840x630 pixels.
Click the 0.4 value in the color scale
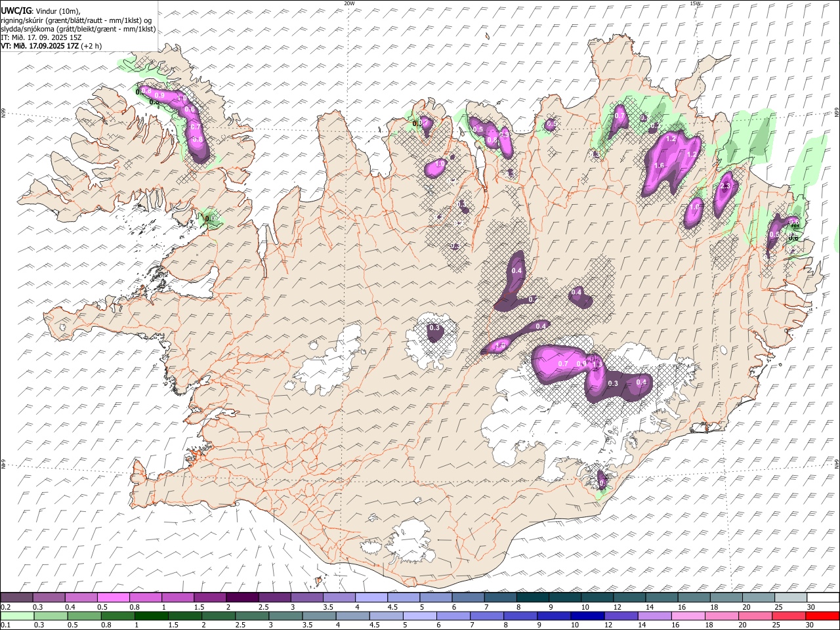pos(70,607)
